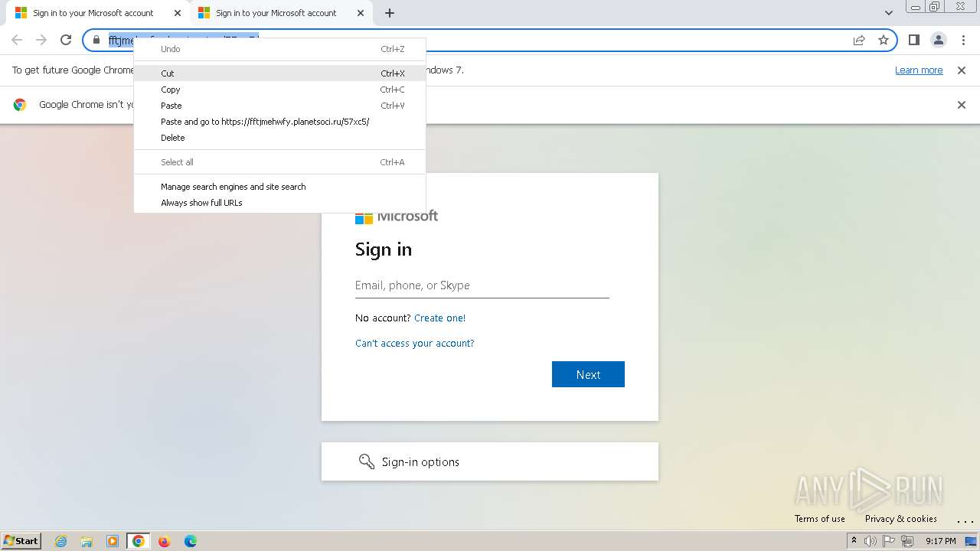980x551 pixels.
Task: Choose Paste in context menu
Action: (x=280, y=106)
